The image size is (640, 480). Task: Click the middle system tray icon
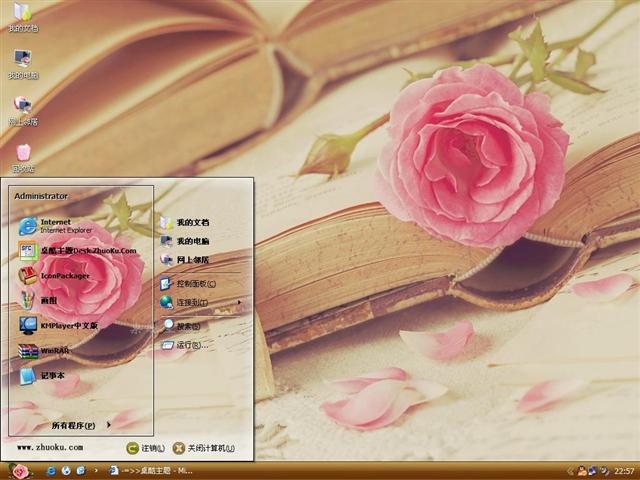click(593, 471)
